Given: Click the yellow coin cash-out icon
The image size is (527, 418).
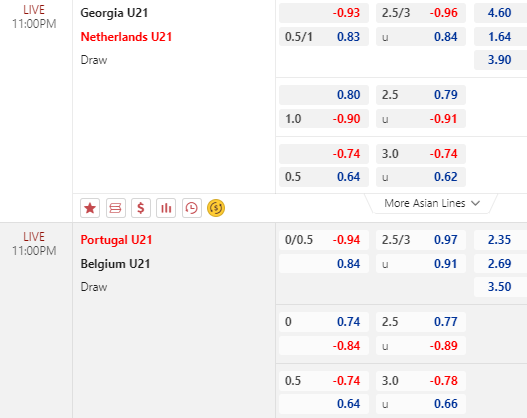Looking at the screenshot, I should pyautogui.click(x=216, y=208).
